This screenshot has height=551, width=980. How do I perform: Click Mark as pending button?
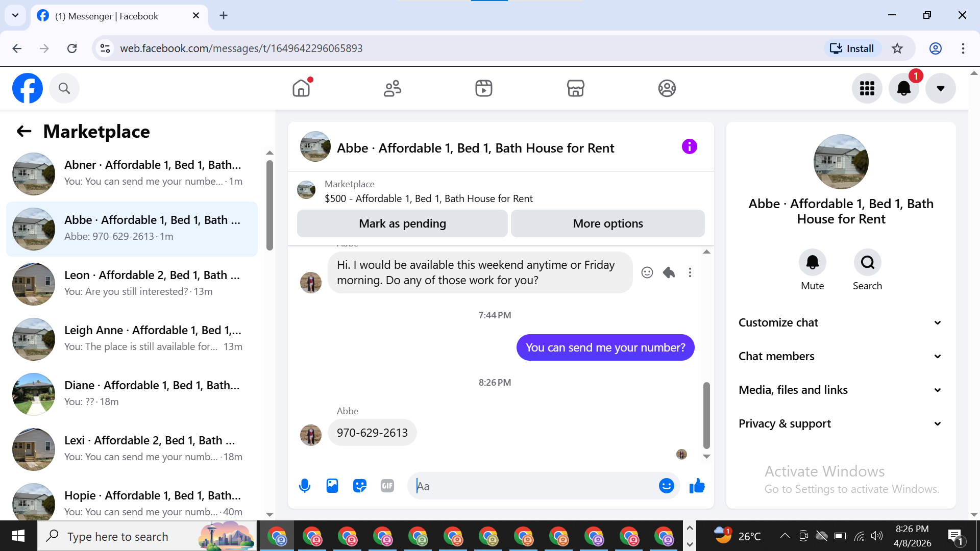[402, 223]
